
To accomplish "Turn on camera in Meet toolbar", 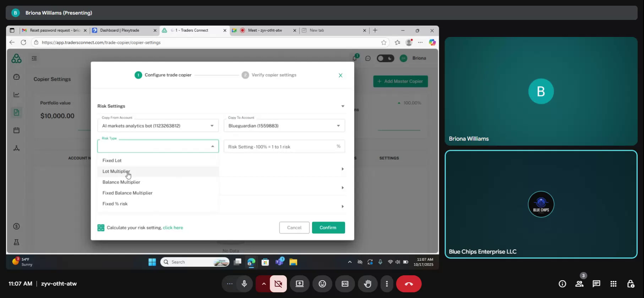I will point(278,284).
